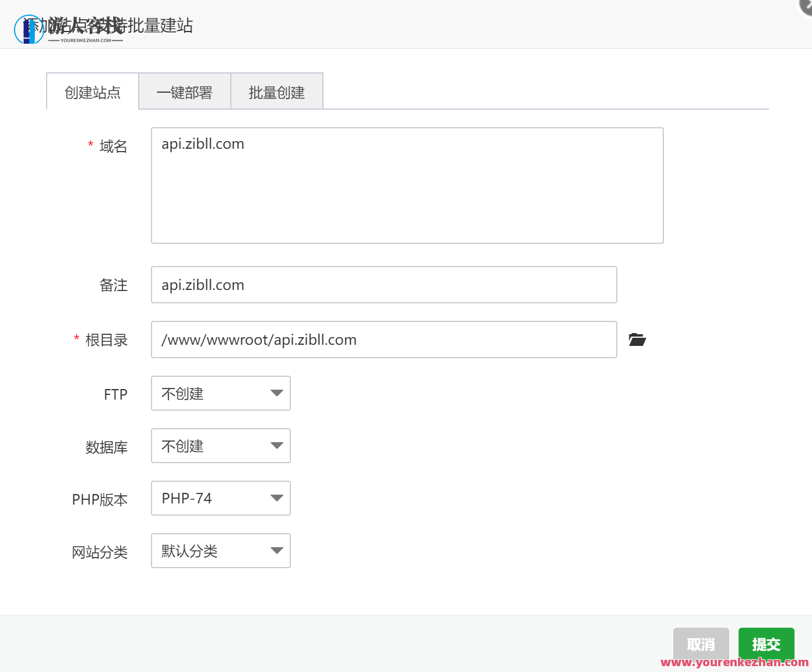
Task: Click the 根目录 path input field
Action: pyautogui.click(x=384, y=339)
